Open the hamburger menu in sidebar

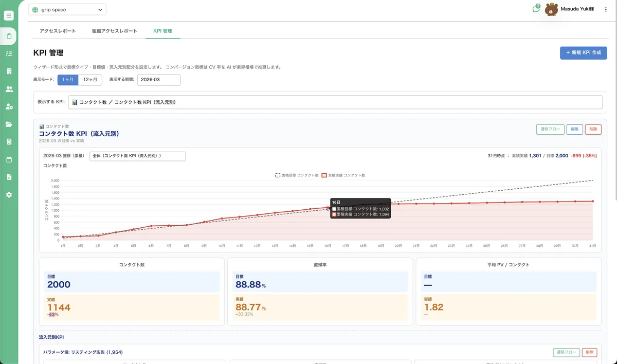tap(9, 15)
